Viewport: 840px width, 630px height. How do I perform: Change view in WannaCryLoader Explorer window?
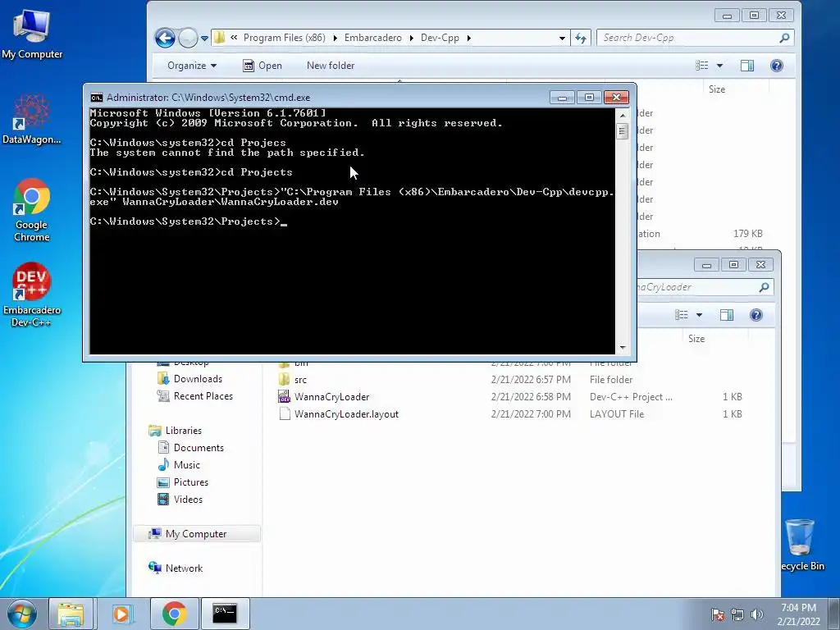click(682, 315)
